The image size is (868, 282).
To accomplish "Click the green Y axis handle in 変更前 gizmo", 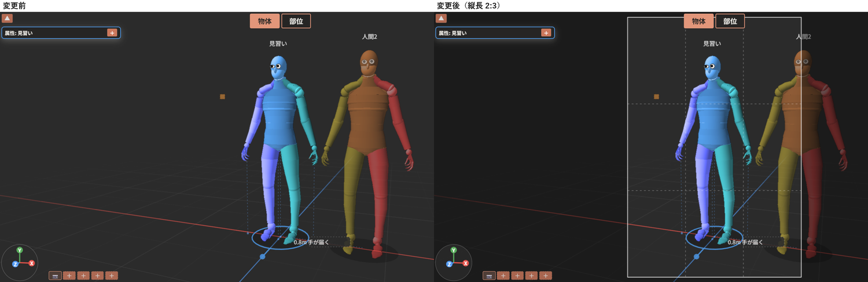I will pyautogui.click(x=20, y=250).
